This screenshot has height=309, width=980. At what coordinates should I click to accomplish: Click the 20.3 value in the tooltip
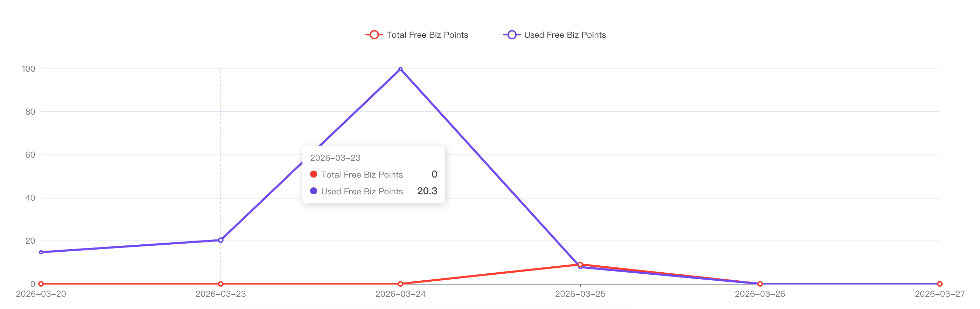tap(427, 191)
